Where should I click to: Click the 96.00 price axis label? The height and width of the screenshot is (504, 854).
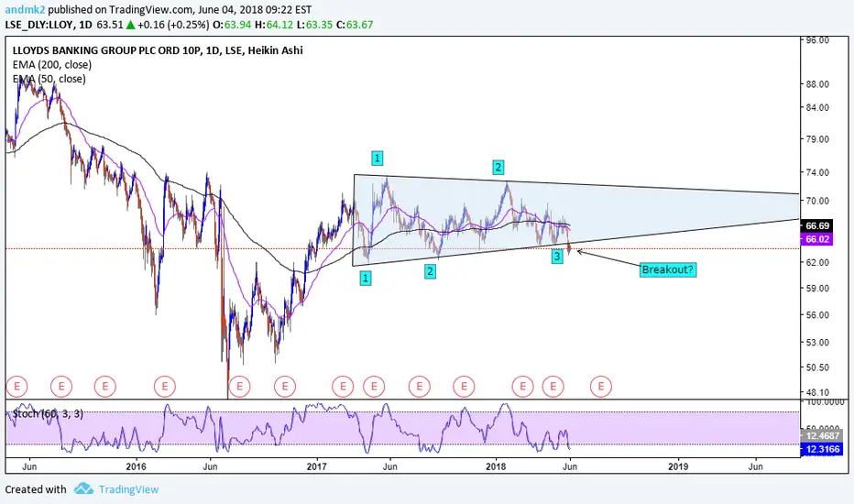[817, 40]
